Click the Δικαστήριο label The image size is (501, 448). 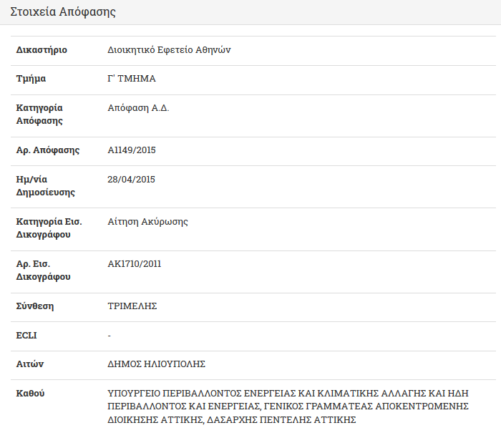coord(42,50)
